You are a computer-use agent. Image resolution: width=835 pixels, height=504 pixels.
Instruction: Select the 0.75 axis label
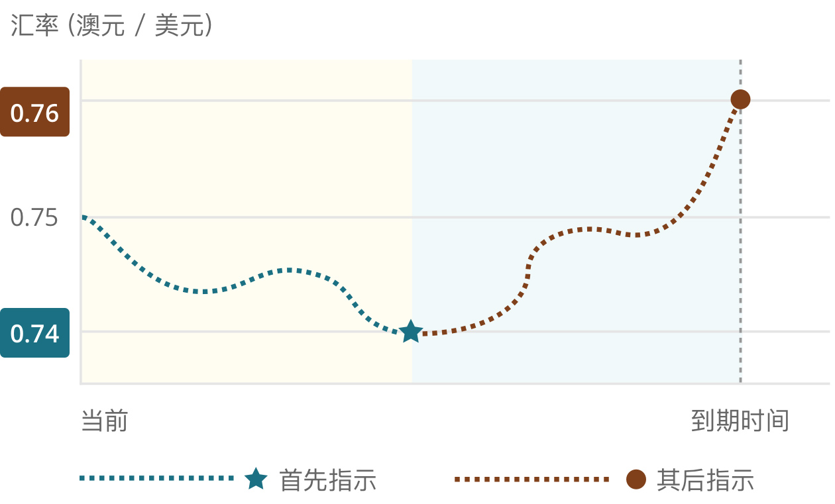pos(34,218)
